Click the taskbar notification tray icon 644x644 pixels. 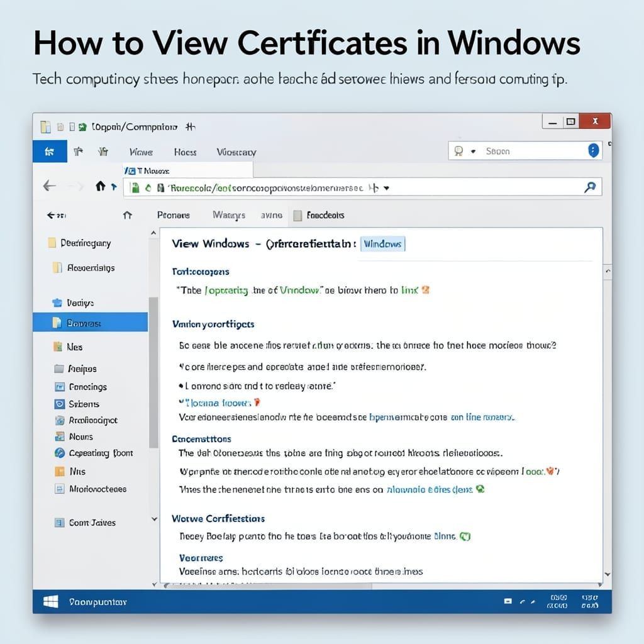click(508, 601)
